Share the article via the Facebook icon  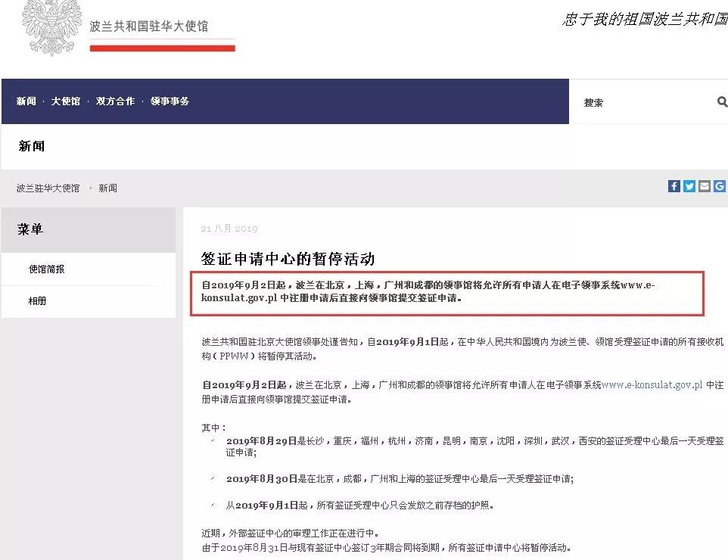tap(674, 185)
